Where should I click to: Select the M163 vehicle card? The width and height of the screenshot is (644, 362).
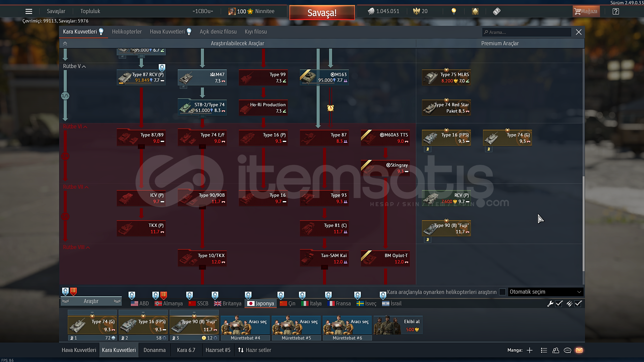coord(324,77)
